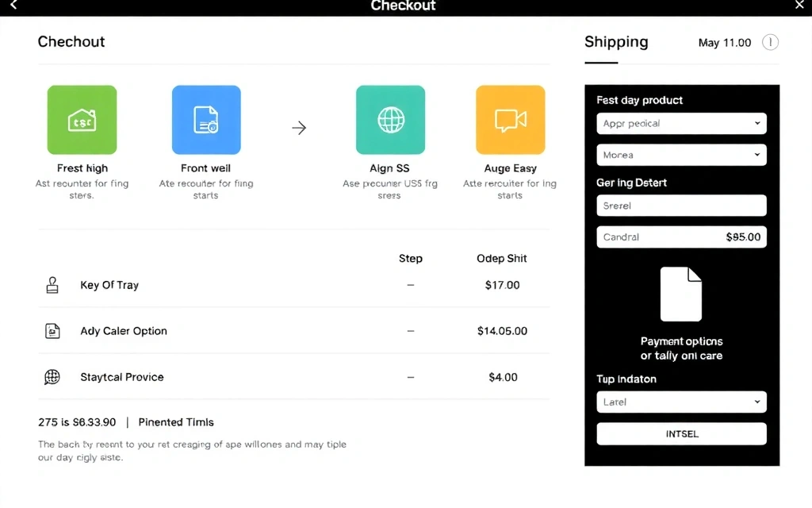Click the document icon beside Ady Caler Option
812x508 pixels.
coord(52,331)
